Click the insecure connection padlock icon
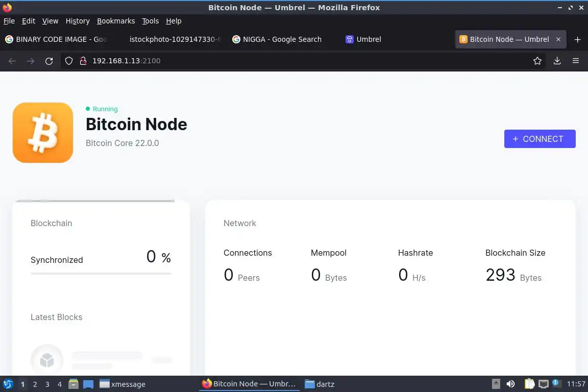Viewport: 588px width, 392px height. coord(83,61)
